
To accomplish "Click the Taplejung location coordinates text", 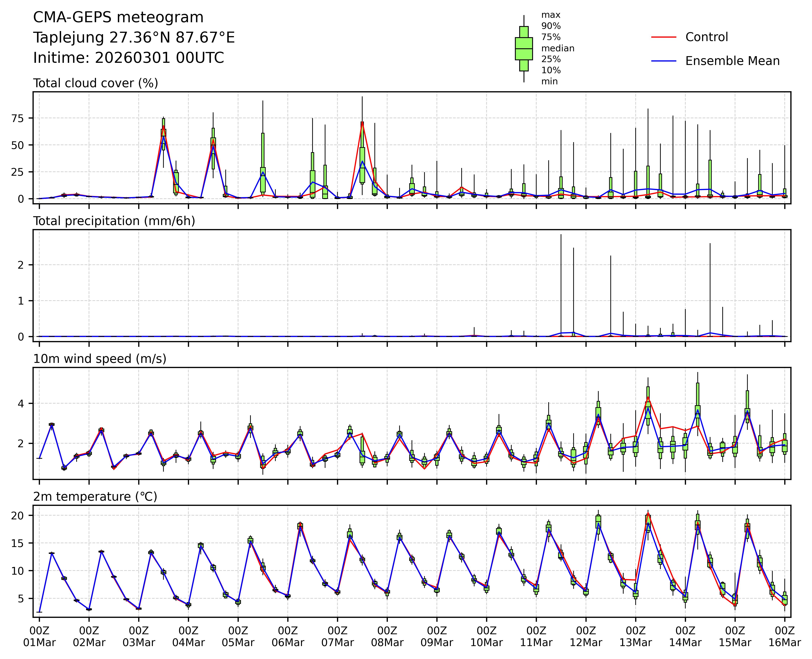I will (x=134, y=38).
